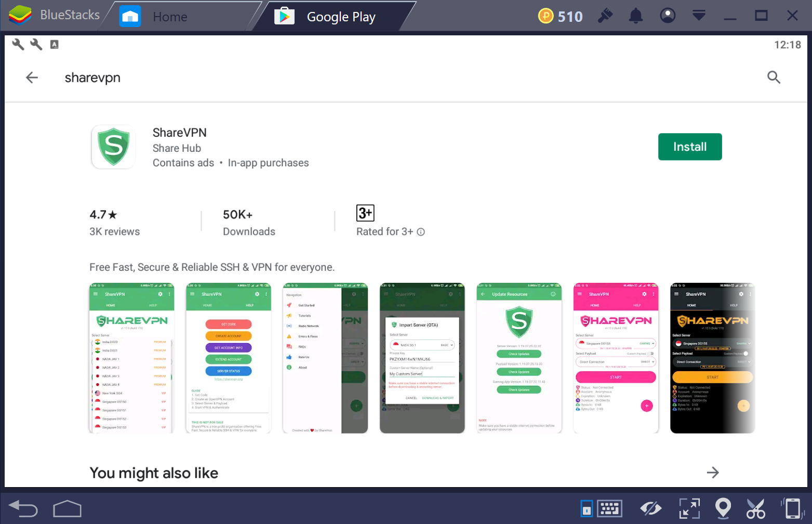Click the gold coin points icon
Image resolution: width=812 pixels, height=524 pixels.
tap(545, 16)
